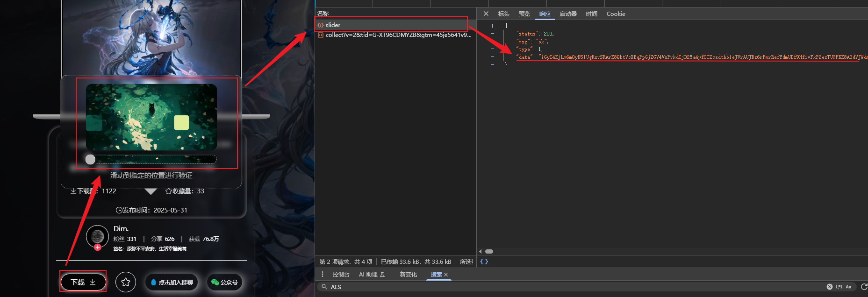The height and width of the screenshot is (297, 868).
Task: Click the 分享 626 shares count
Action: point(163,239)
